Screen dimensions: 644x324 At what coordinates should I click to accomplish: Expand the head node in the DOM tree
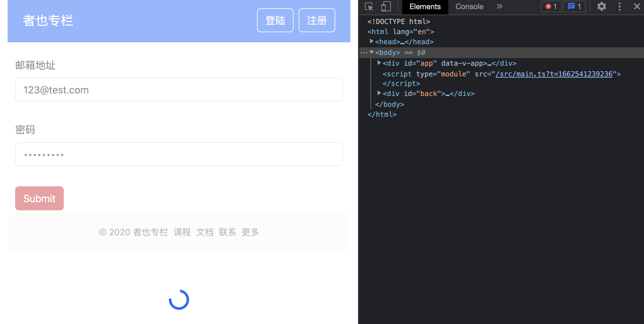(372, 41)
